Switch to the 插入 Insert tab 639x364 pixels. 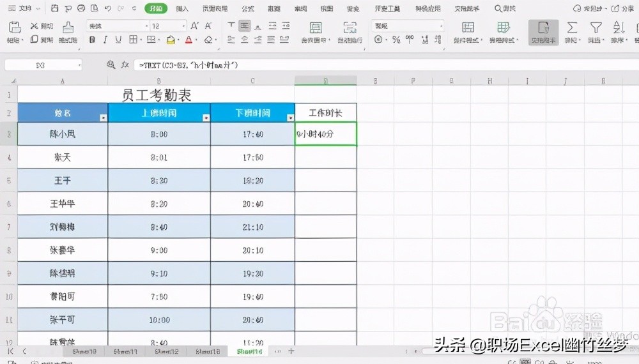click(x=181, y=8)
